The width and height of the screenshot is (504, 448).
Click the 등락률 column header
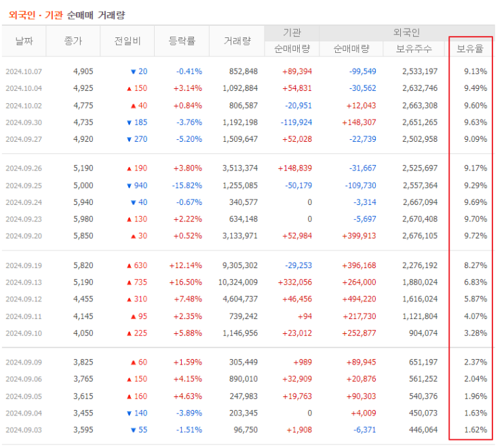(182, 41)
